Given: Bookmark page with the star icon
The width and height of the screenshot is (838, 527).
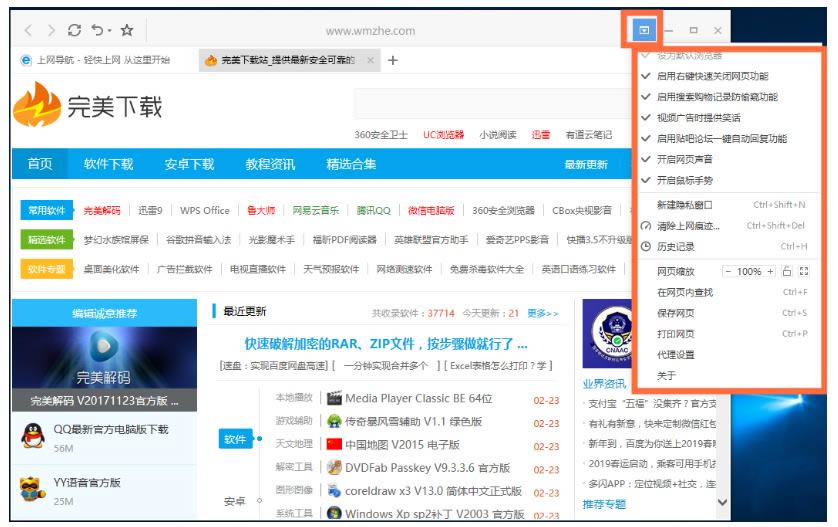Looking at the screenshot, I should click(127, 30).
